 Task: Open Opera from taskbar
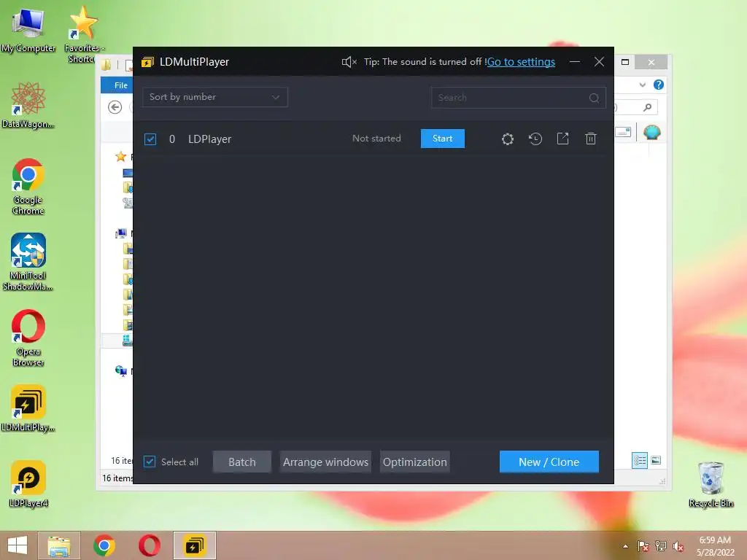tap(150, 545)
